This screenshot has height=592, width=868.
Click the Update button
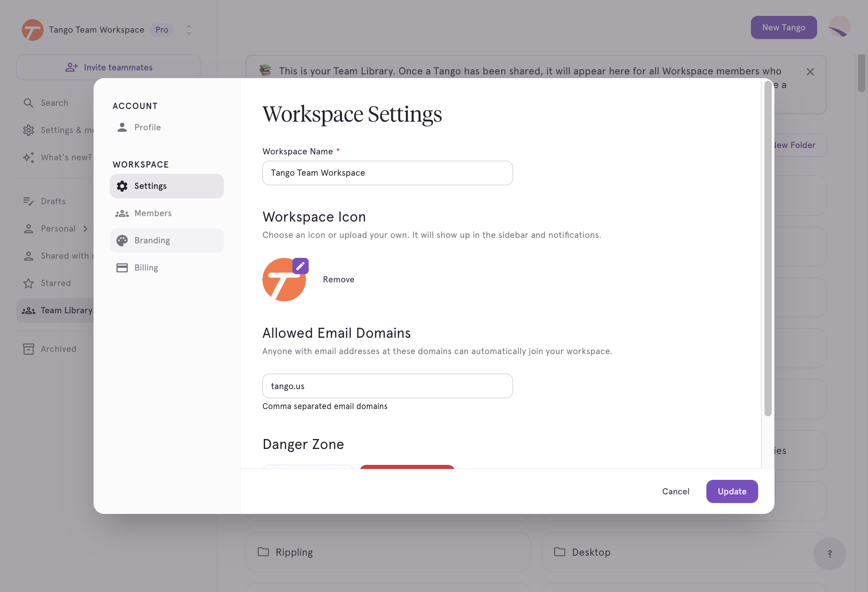click(732, 491)
